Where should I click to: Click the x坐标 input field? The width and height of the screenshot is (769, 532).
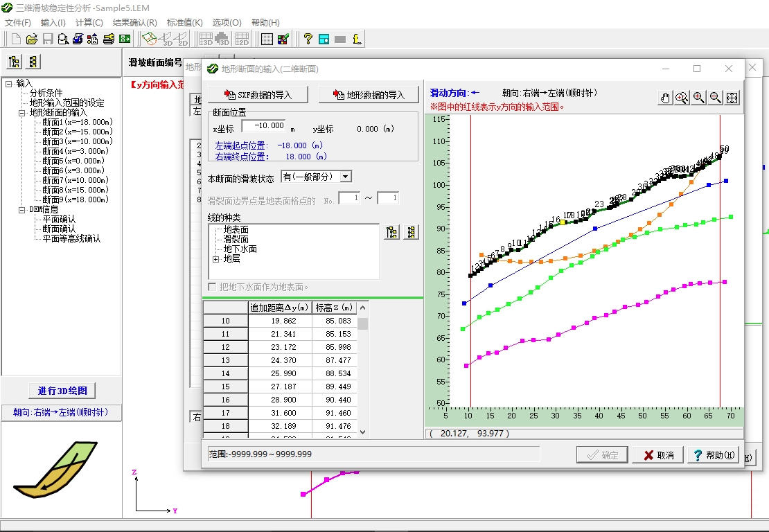263,126
